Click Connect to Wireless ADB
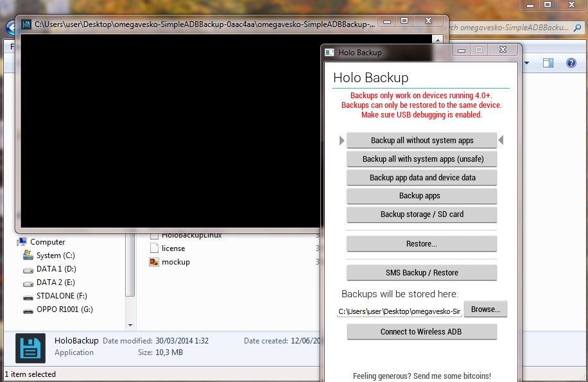The height and width of the screenshot is (382, 588). click(422, 332)
